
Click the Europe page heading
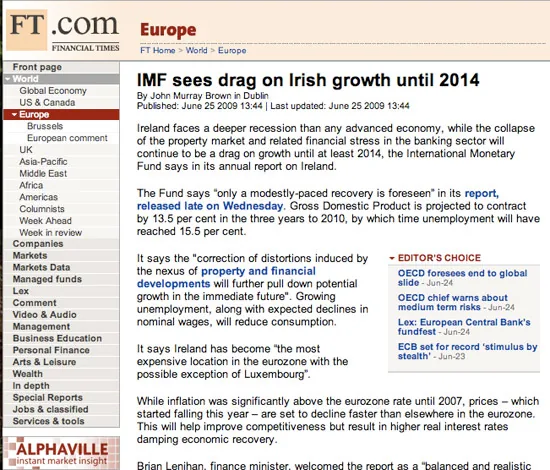click(168, 30)
